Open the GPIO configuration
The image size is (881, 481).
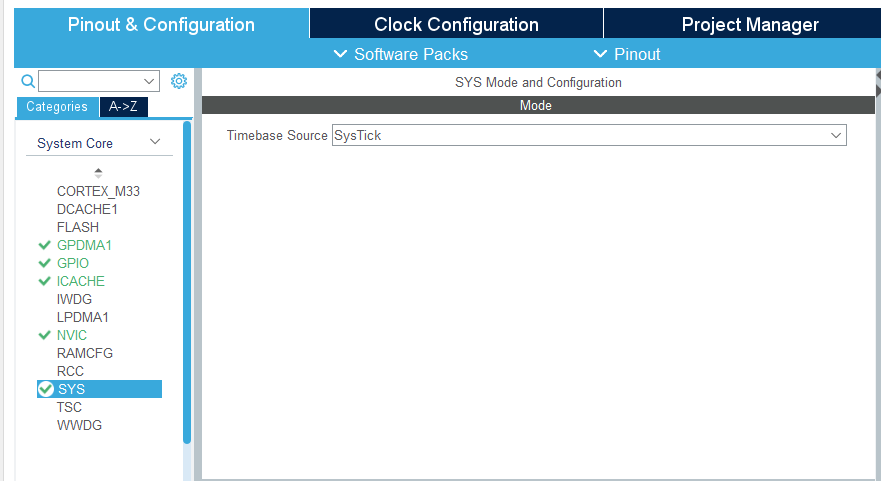[72, 263]
